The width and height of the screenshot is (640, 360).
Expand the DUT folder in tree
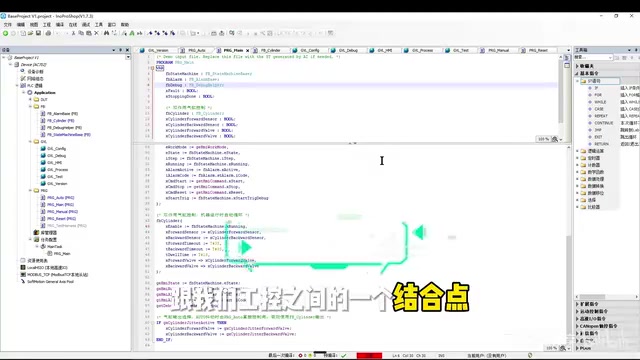pyautogui.click(x=30, y=100)
